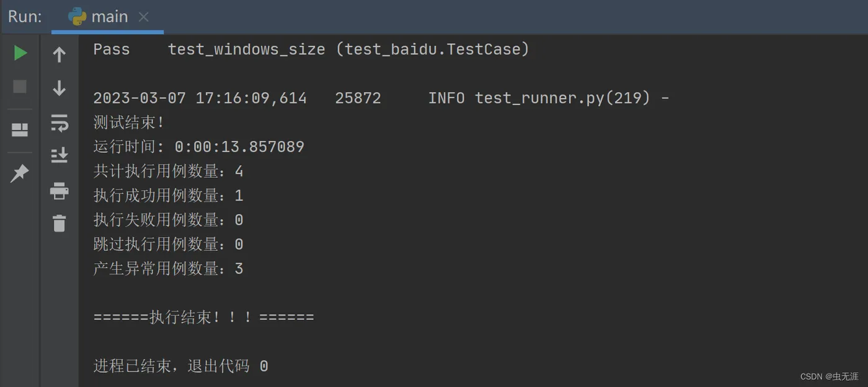Select the main run tab
Viewport: 868px width, 387px height.
109,17
